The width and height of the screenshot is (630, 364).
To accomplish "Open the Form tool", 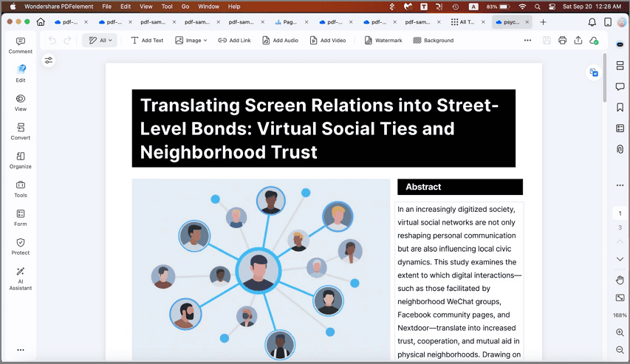I will [21, 218].
